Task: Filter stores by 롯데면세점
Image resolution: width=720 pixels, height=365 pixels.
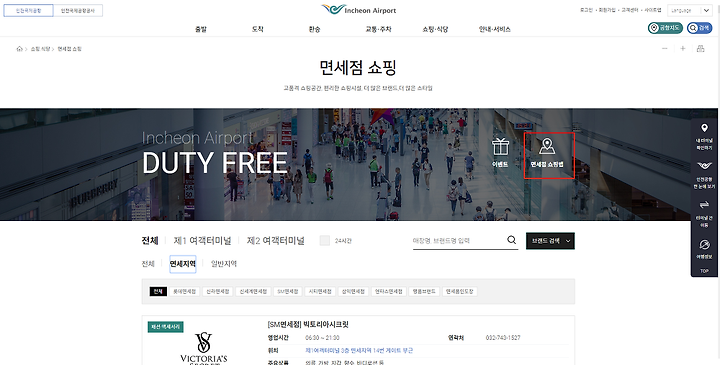Action: [185, 292]
